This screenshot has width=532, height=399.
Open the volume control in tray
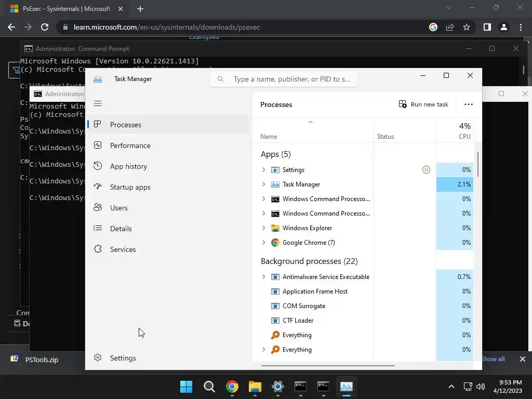(481, 387)
